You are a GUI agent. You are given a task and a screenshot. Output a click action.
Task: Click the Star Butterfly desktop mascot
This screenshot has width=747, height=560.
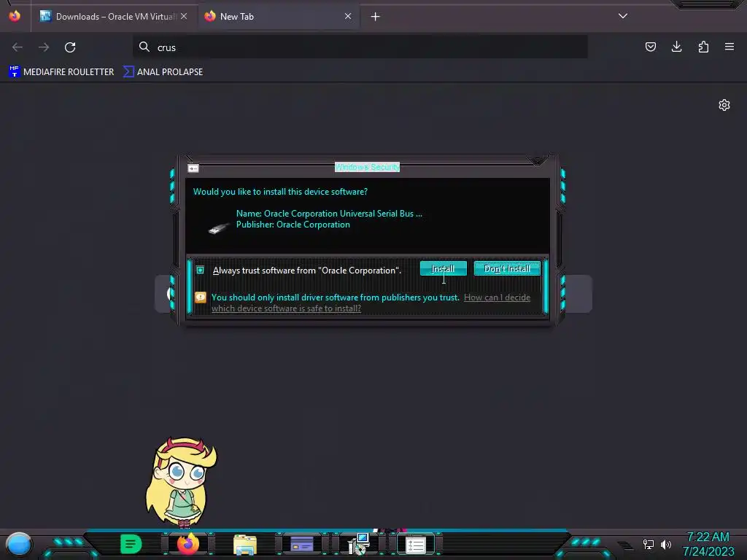click(181, 483)
